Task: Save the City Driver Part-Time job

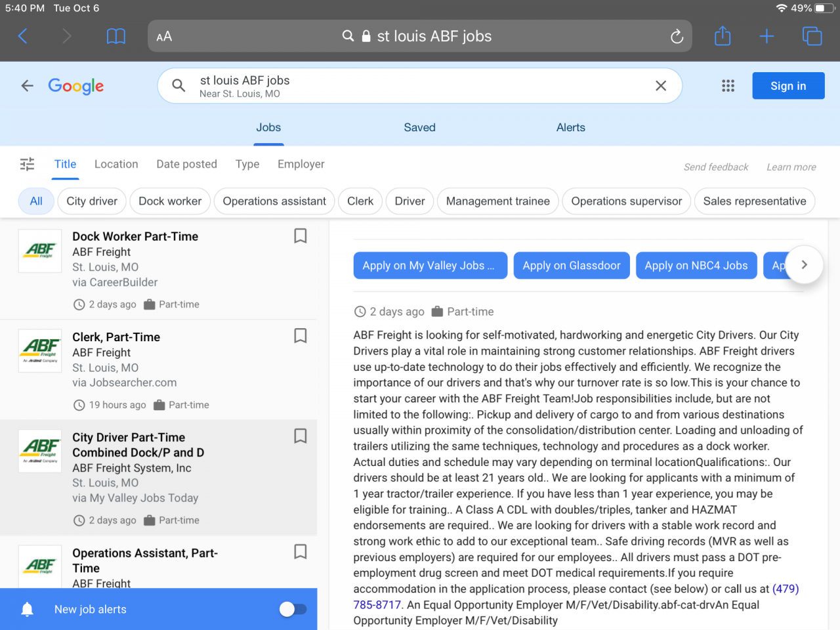Action: point(300,436)
